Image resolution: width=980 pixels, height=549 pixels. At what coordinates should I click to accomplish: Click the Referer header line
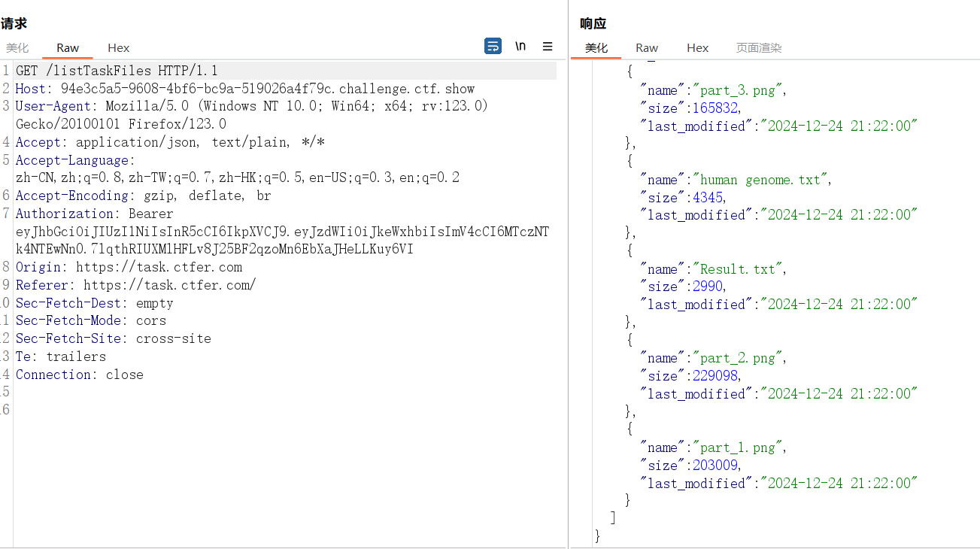(135, 285)
